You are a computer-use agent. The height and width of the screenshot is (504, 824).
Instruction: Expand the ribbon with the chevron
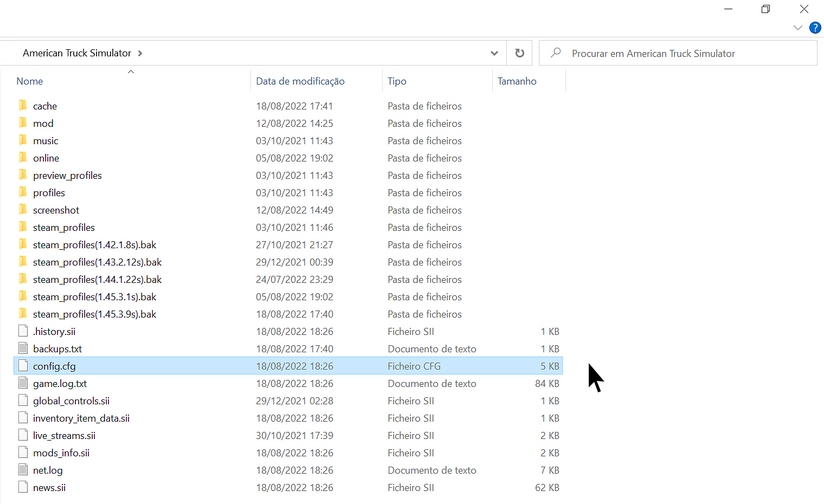pos(797,28)
